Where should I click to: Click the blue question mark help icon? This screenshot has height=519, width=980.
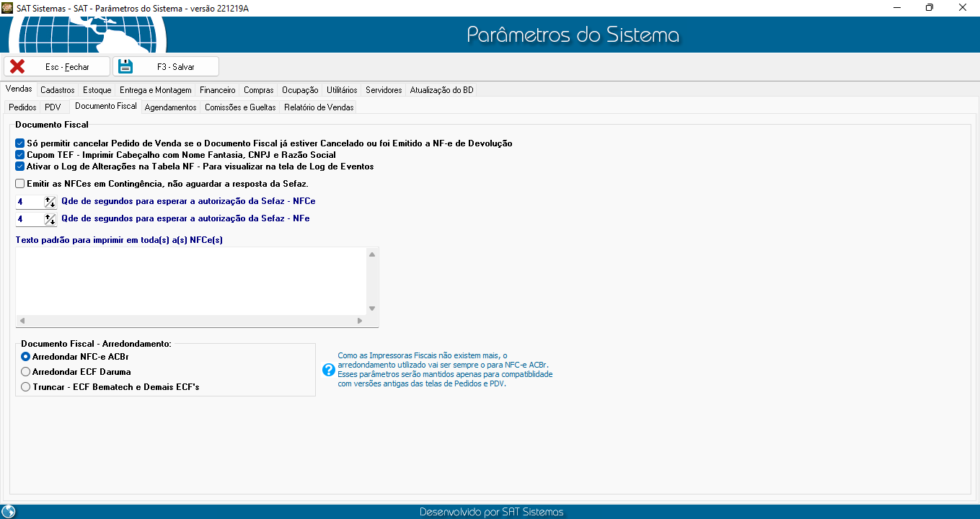(x=329, y=370)
